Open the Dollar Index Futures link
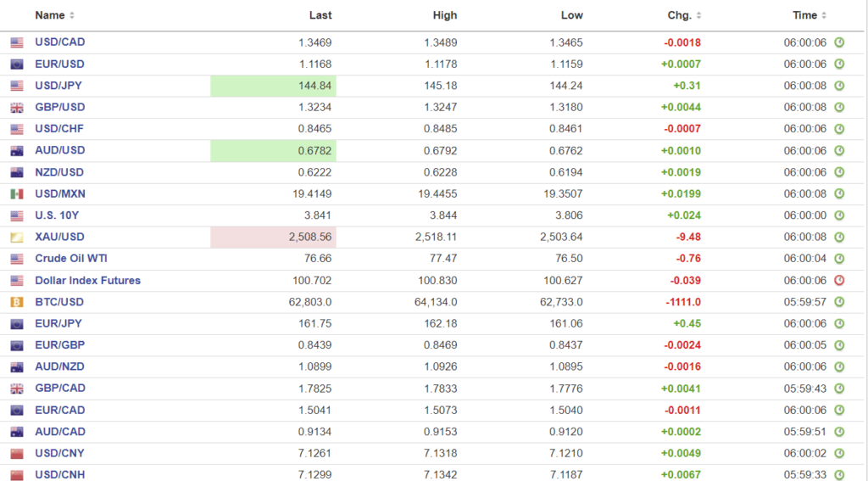This screenshot has width=868, height=481. [x=87, y=281]
